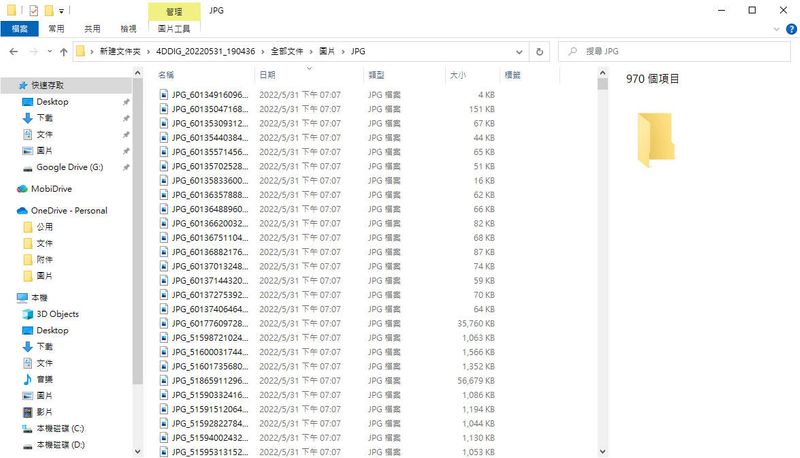Click the Desktop icon under 本機
This screenshot has height=458, width=800.
point(28,330)
